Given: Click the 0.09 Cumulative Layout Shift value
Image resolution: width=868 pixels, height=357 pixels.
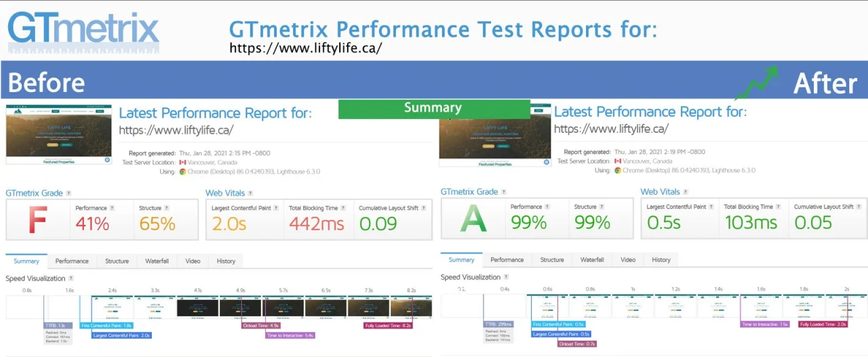Looking at the screenshot, I should click(x=379, y=224).
